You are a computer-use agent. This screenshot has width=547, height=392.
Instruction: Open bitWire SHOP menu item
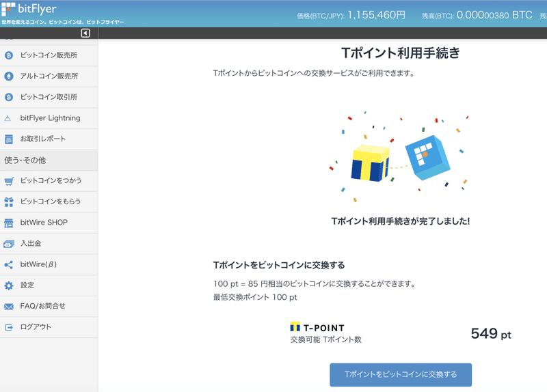tap(49, 223)
